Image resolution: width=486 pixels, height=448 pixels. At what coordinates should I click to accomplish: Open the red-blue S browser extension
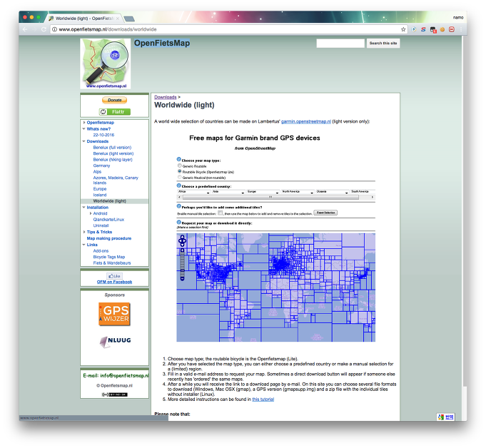tap(423, 29)
